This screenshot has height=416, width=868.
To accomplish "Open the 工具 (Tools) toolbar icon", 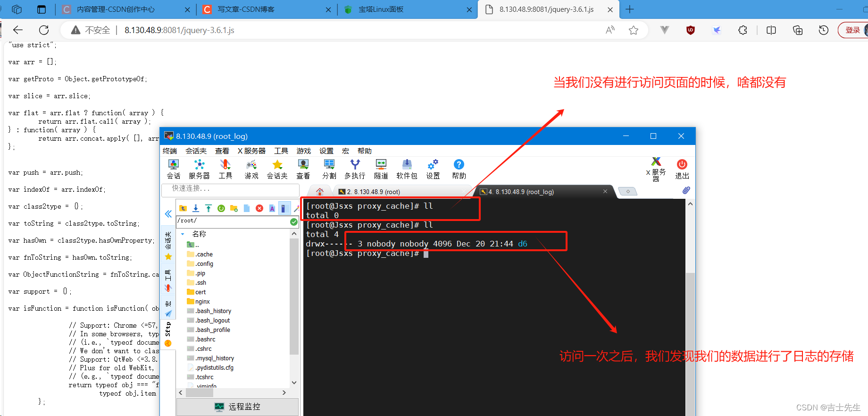I will point(225,169).
